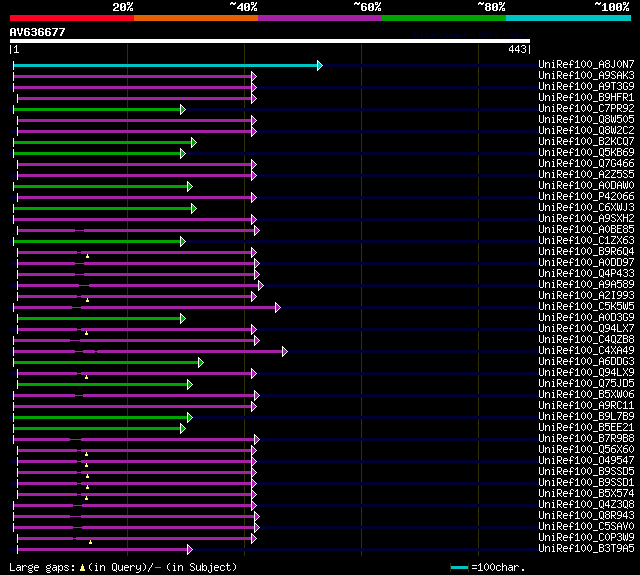Click the red 20% identity legend segment
This screenshot has height=575, width=640.
(x=72, y=18)
